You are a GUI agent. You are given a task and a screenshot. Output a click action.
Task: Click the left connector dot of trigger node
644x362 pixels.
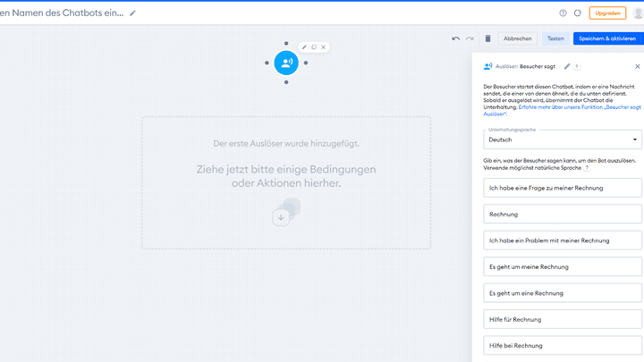tap(267, 63)
